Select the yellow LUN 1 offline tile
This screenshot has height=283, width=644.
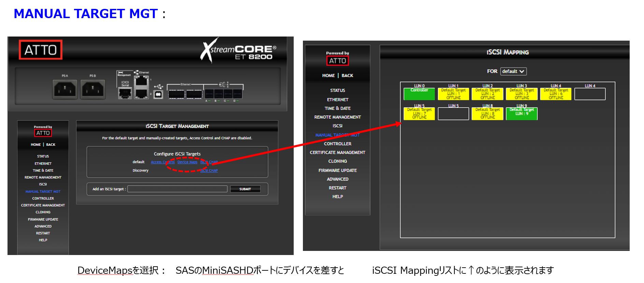click(453, 94)
